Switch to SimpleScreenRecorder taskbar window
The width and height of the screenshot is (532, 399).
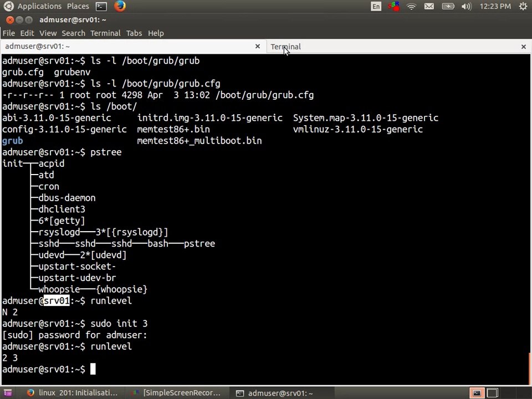coord(176,393)
